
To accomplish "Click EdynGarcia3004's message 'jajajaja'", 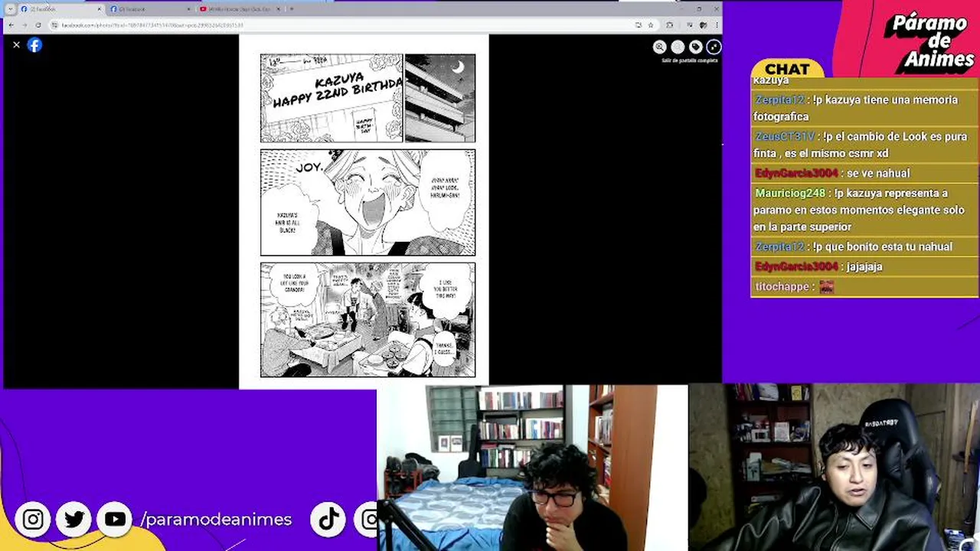I will point(864,266).
